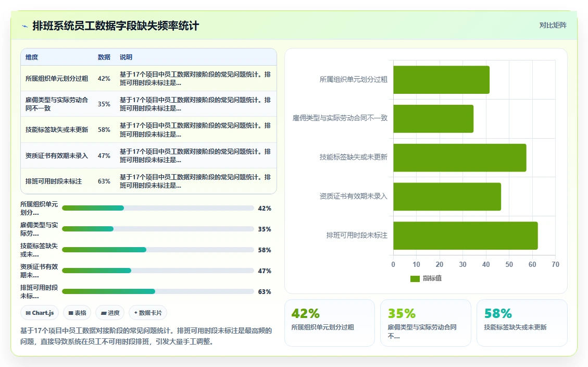Viewport: 588px width, 367px height.
Task: Select table cell 技能标签缺失或未更新
Action: [x=57, y=129]
